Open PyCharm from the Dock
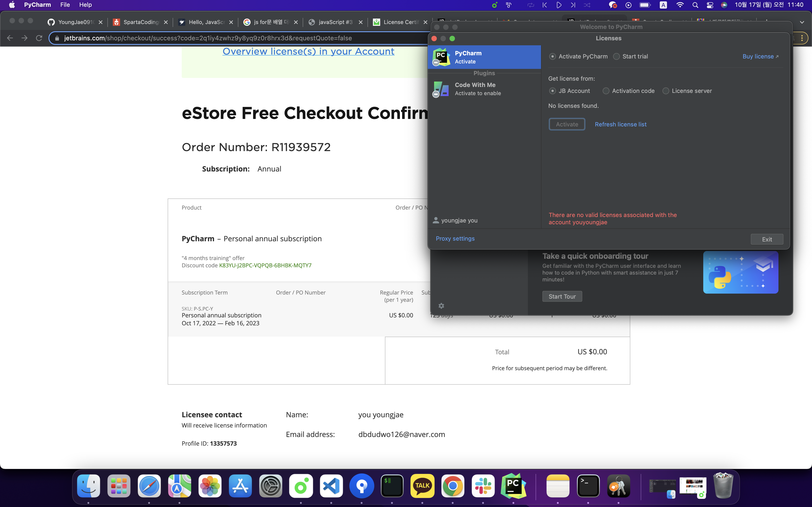Image resolution: width=812 pixels, height=507 pixels. click(x=513, y=486)
